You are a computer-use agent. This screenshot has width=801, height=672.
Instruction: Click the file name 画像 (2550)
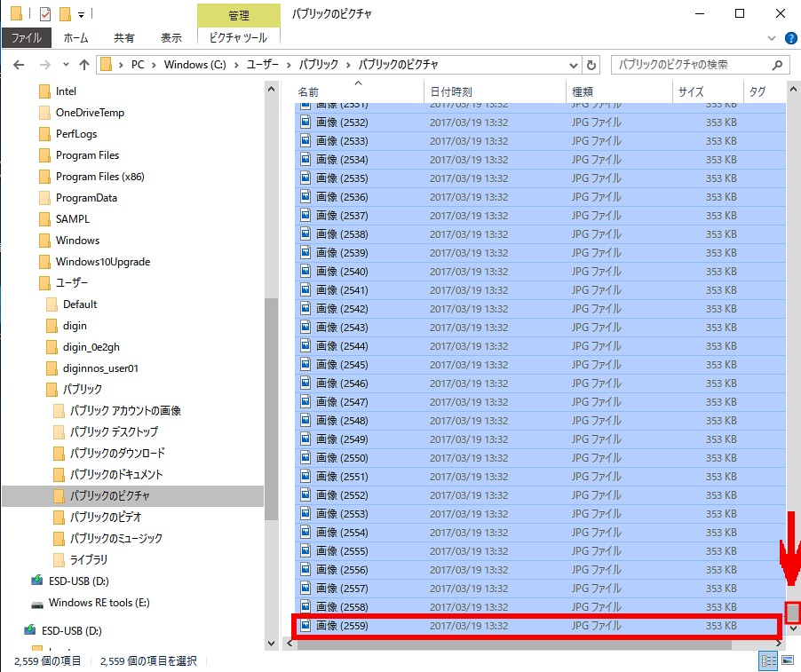tap(342, 458)
